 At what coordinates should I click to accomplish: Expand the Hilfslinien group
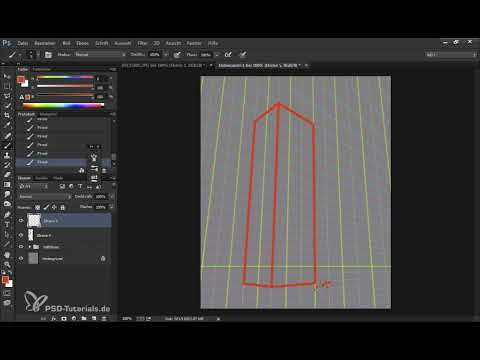coord(30,247)
